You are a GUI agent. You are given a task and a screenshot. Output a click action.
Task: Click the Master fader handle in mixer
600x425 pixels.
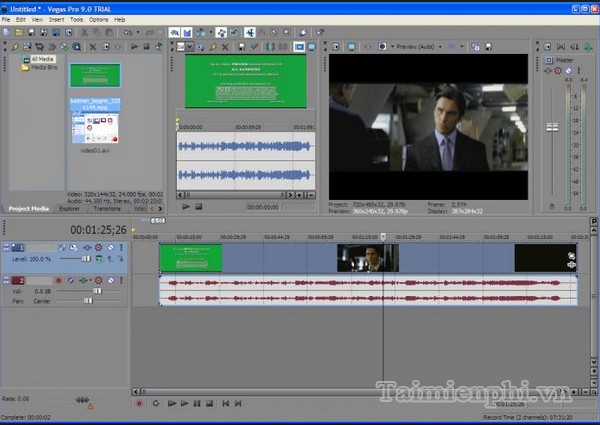coord(551,127)
